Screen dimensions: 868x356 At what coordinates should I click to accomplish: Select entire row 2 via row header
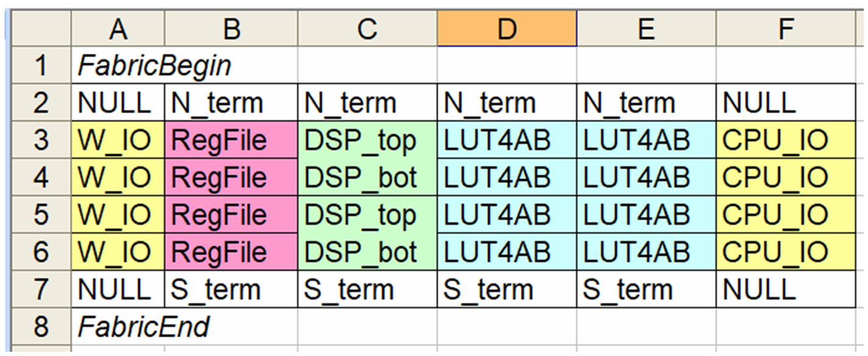click(40, 103)
